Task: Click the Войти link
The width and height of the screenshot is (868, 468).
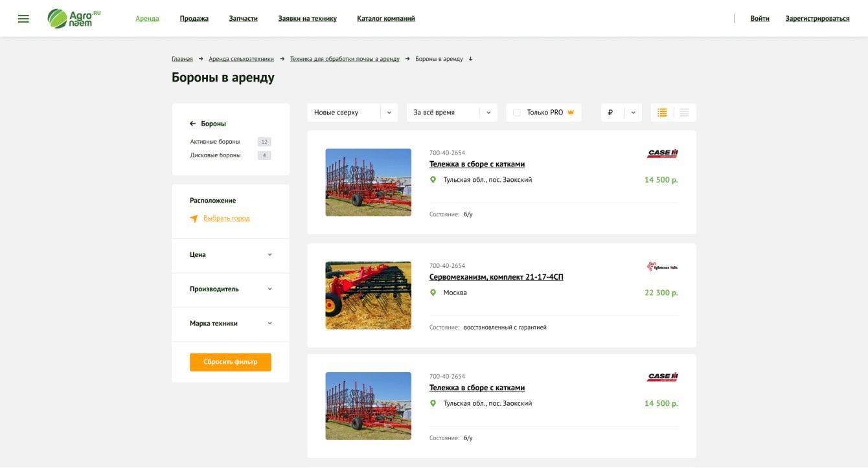Action: tap(759, 19)
